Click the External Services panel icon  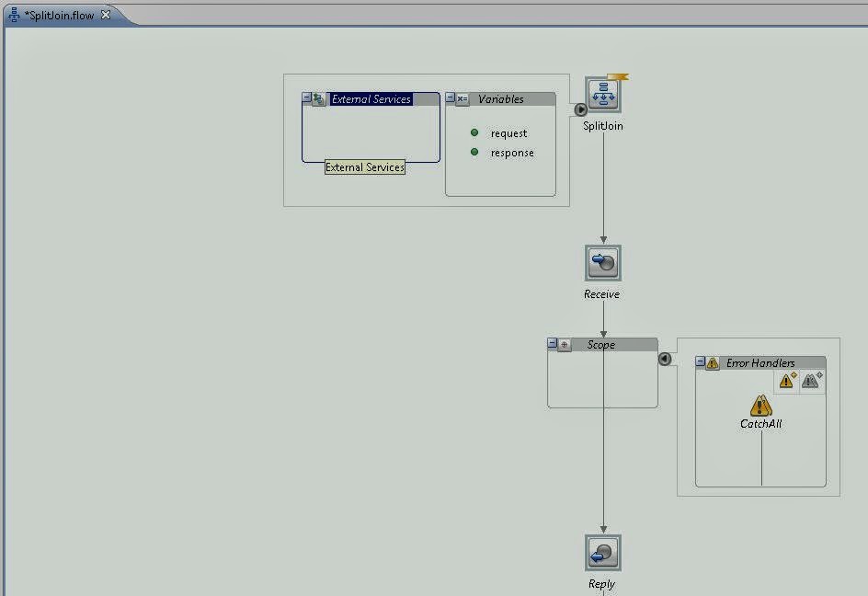coord(318,99)
